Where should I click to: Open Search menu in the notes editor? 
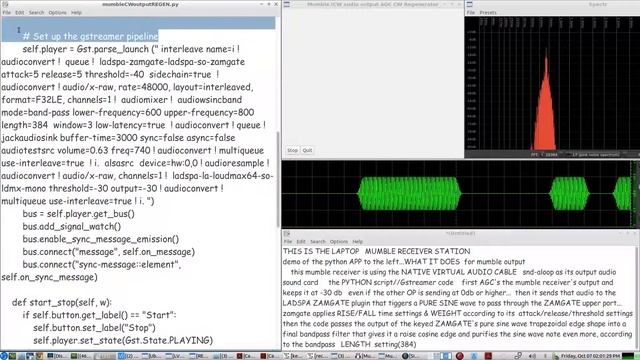coord(318,242)
